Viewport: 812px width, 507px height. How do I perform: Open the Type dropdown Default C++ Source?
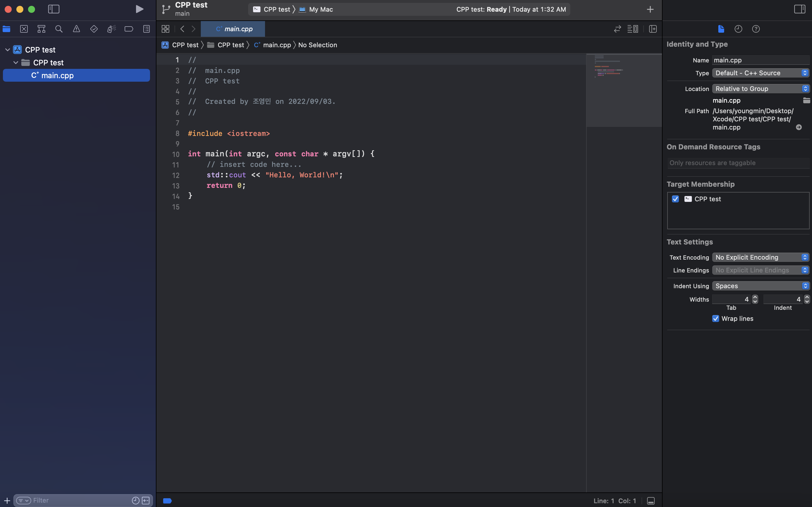click(760, 73)
